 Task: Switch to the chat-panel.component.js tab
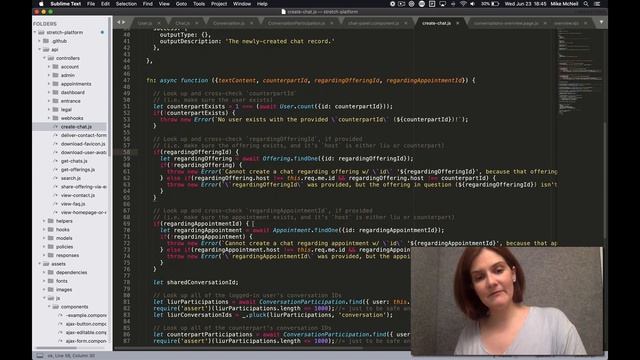tap(373, 23)
